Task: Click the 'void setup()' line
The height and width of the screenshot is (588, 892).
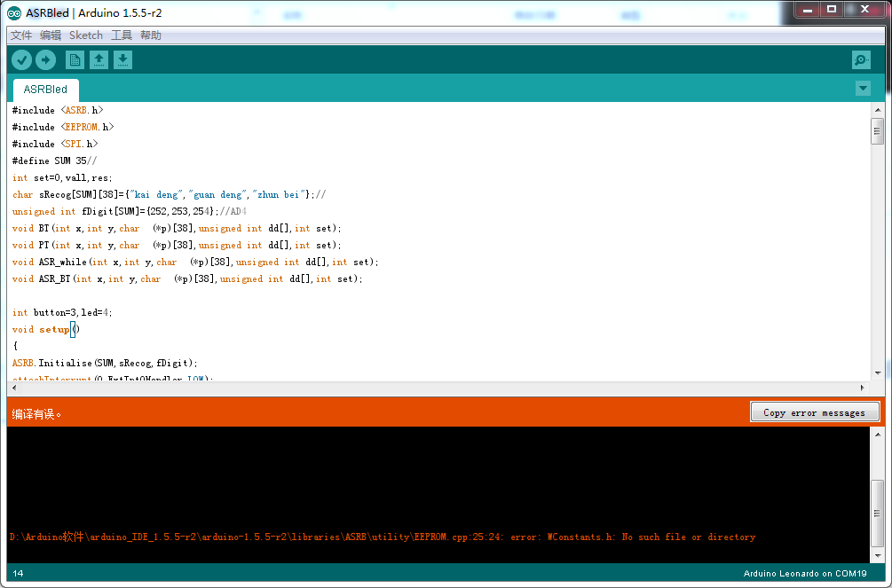Action: [x=46, y=329]
